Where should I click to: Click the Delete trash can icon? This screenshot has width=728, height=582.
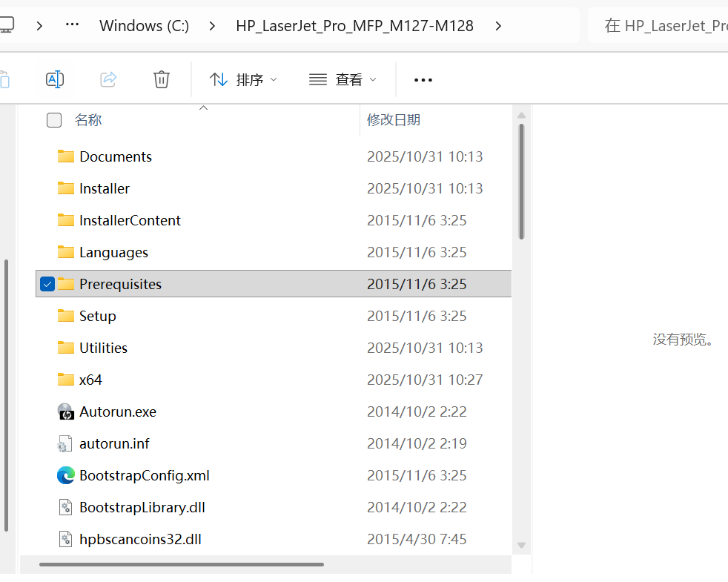[x=161, y=79]
